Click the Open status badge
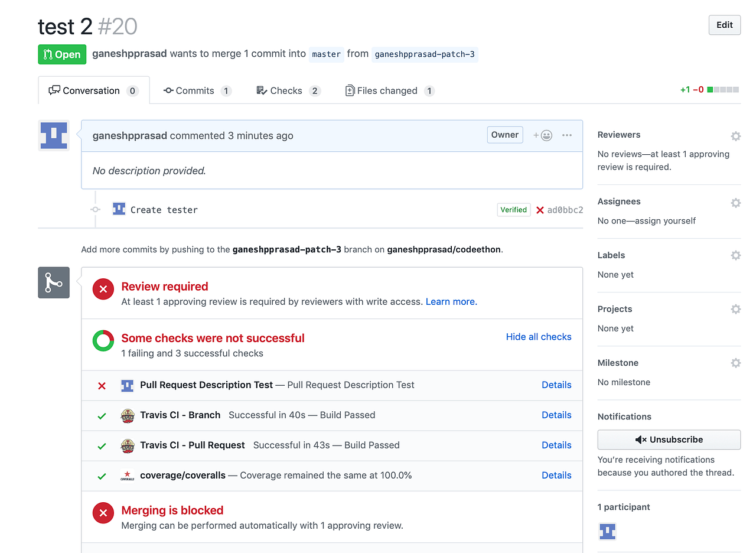The height and width of the screenshot is (553, 756). tap(62, 54)
